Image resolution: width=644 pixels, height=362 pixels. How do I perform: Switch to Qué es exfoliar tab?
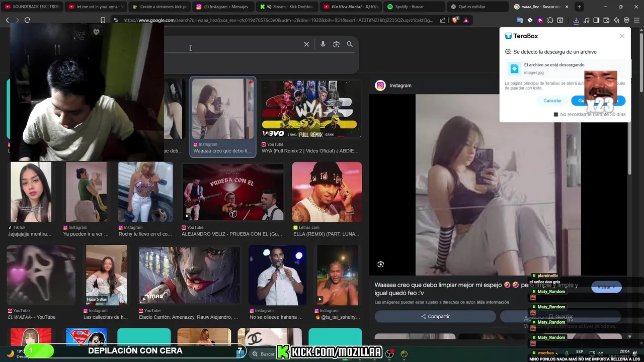[x=478, y=7]
